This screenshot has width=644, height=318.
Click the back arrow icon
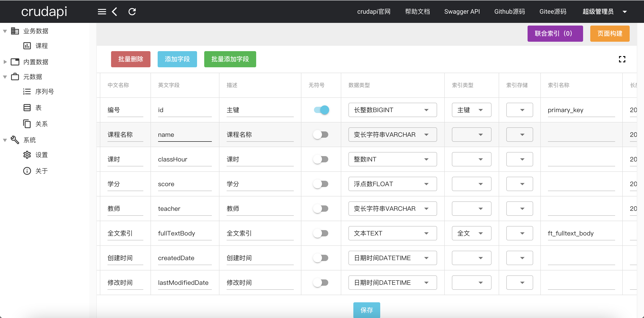(114, 11)
